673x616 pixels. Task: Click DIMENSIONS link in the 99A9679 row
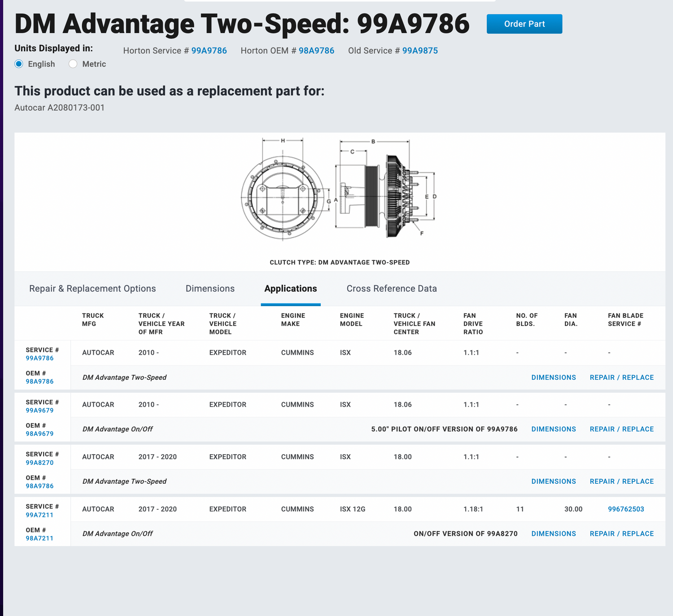(x=553, y=429)
